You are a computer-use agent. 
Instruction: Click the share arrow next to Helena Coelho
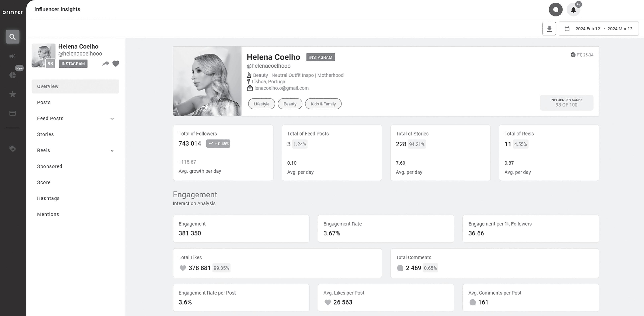pos(105,64)
